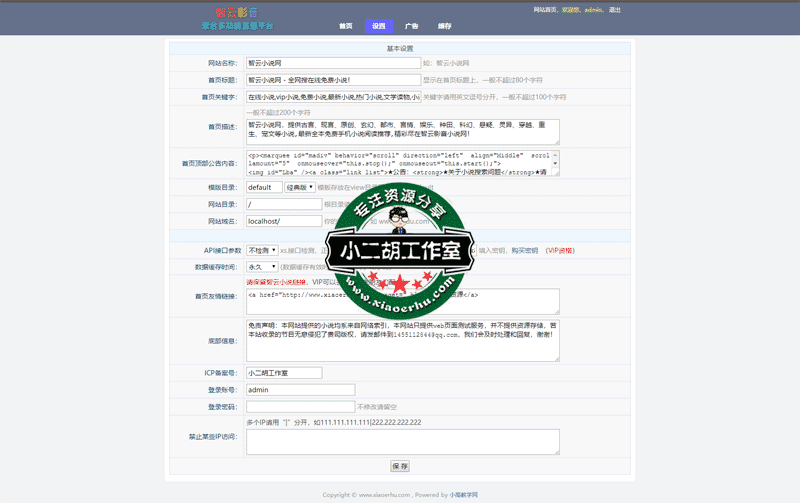Switch to the 缓存 navigation tab
This screenshot has height=503, width=800.
[x=444, y=26]
